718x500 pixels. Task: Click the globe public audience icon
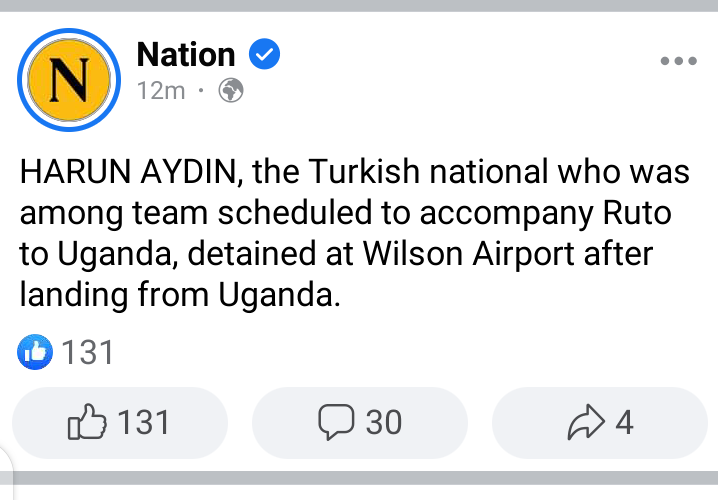[x=231, y=91]
